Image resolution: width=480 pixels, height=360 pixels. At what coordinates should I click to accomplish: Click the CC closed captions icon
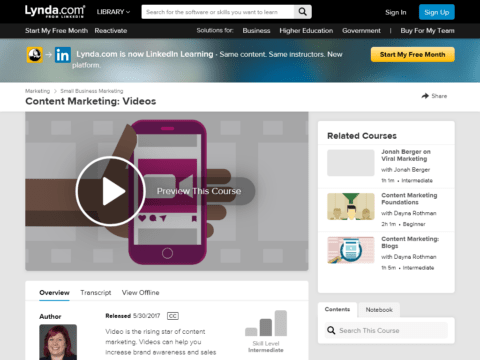[x=173, y=316]
